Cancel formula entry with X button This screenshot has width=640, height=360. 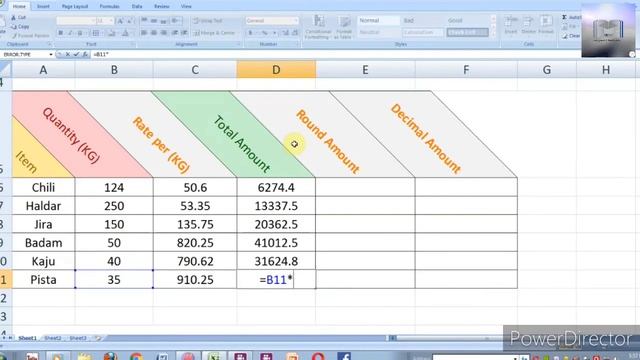point(67,54)
